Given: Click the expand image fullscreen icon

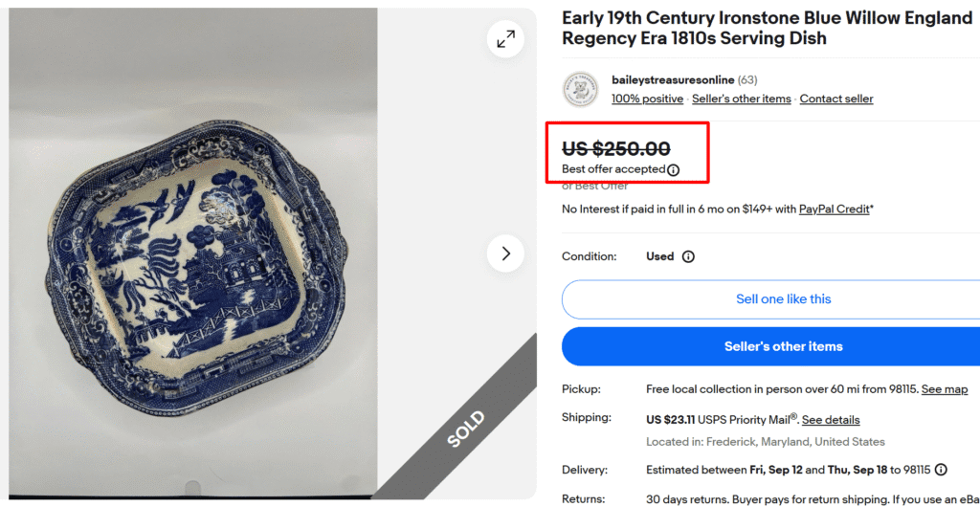Looking at the screenshot, I should [x=505, y=38].
